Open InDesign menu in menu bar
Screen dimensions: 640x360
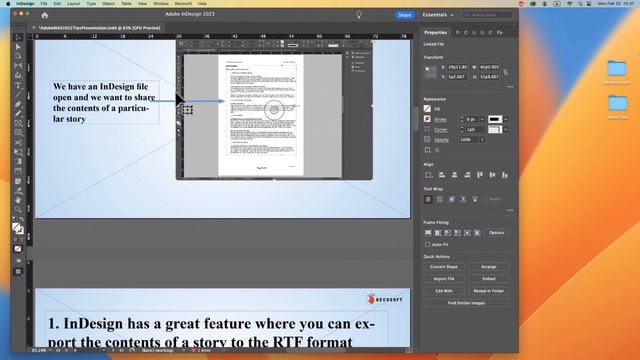(25, 3)
